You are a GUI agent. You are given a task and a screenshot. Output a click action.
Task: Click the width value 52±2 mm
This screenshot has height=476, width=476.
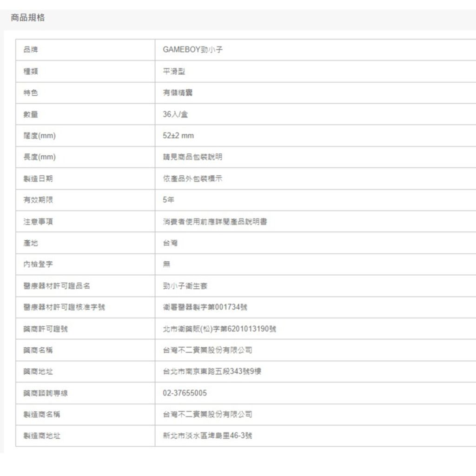point(178,136)
